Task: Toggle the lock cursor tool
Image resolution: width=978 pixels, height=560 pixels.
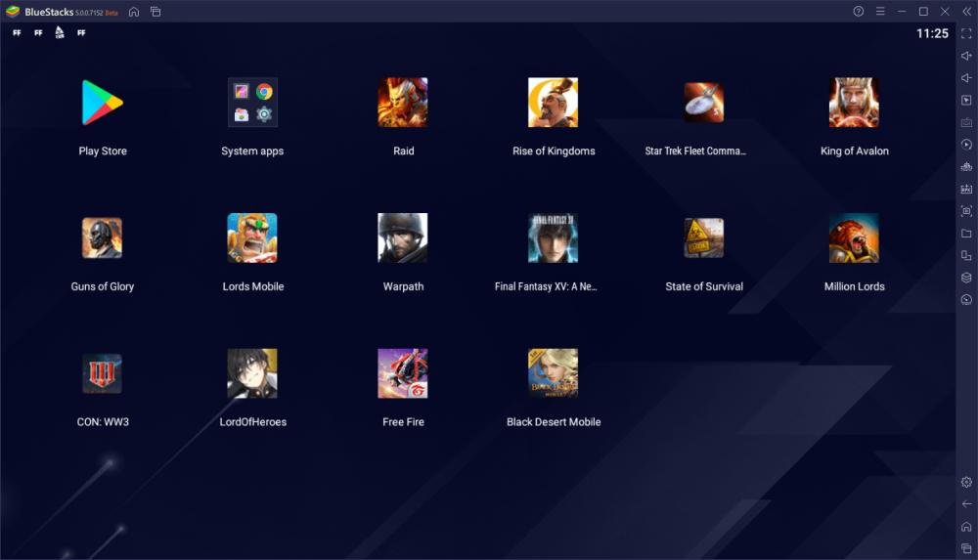Action: coord(966,100)
